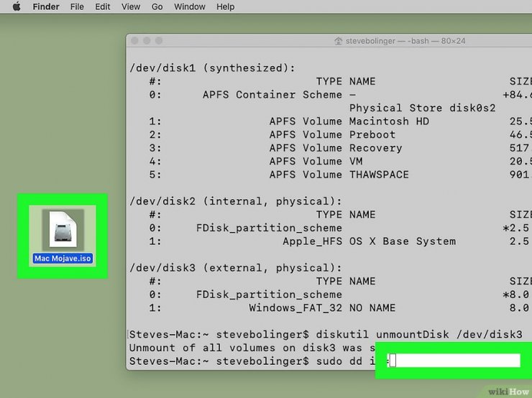Open the Finder menu

(x=46, y=6)
